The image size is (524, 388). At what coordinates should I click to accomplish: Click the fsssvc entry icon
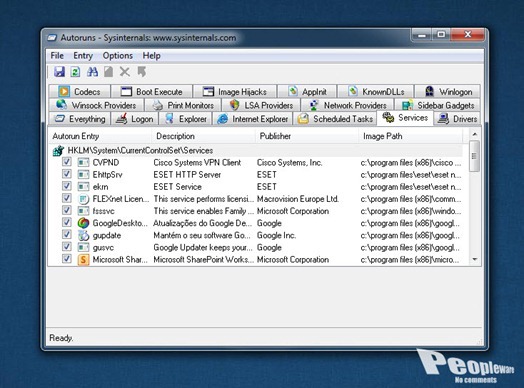tap(83, 211)
